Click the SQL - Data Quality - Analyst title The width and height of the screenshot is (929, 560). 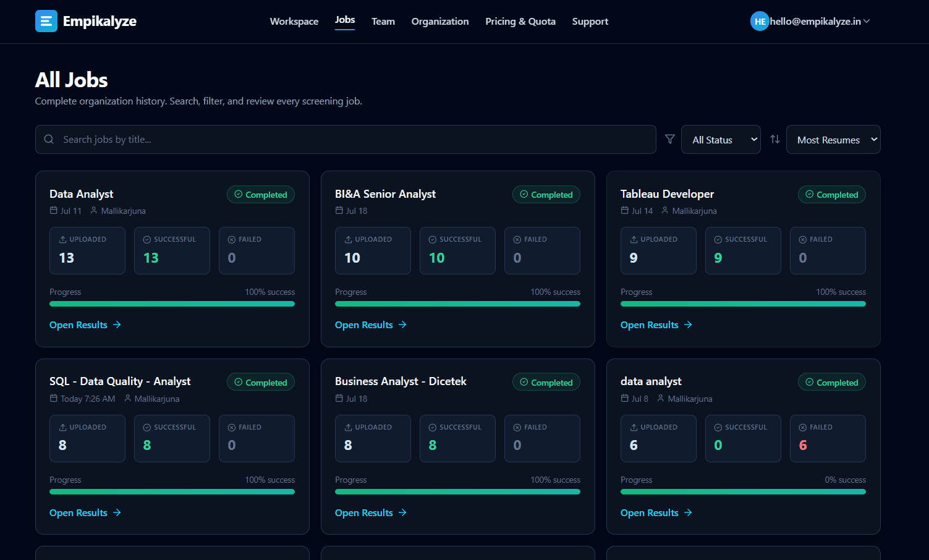coord(120,381)
